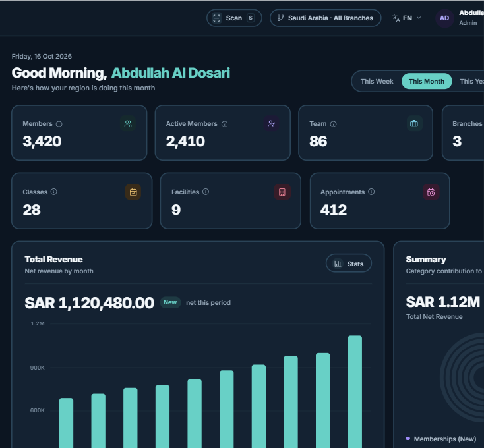Click the S shortcut key badge

(x=251, y=18)
